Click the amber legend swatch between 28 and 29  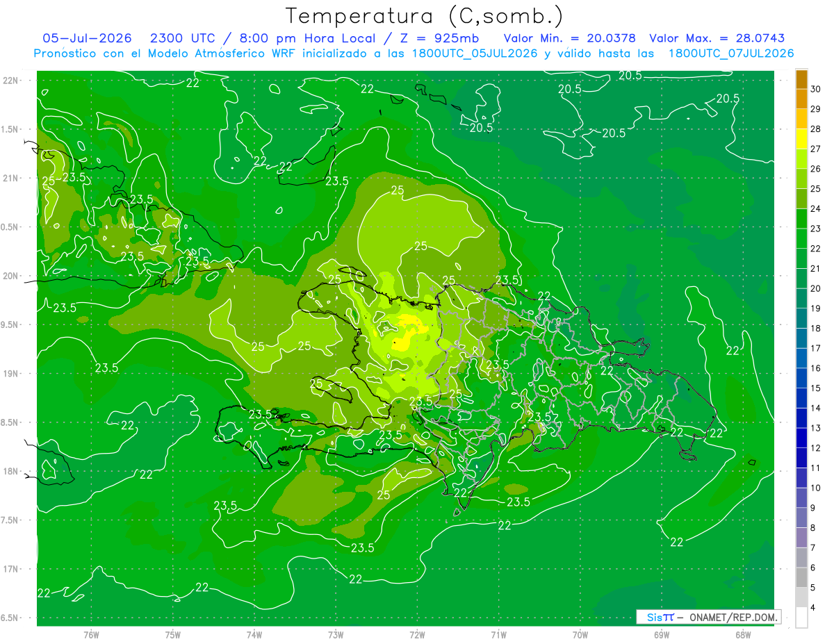click(x=801, y=119)
